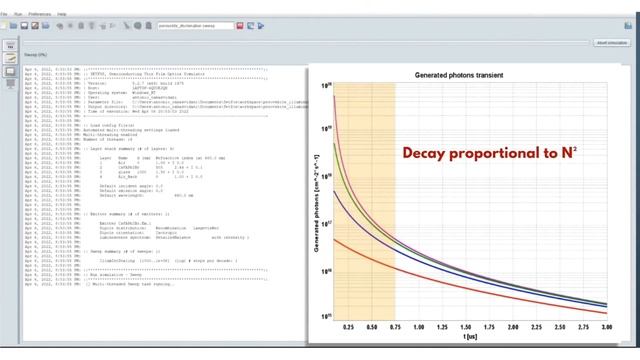Select the top sidebar view icon
The height and width of the screenshot is (360, 640).
[11, 45]
